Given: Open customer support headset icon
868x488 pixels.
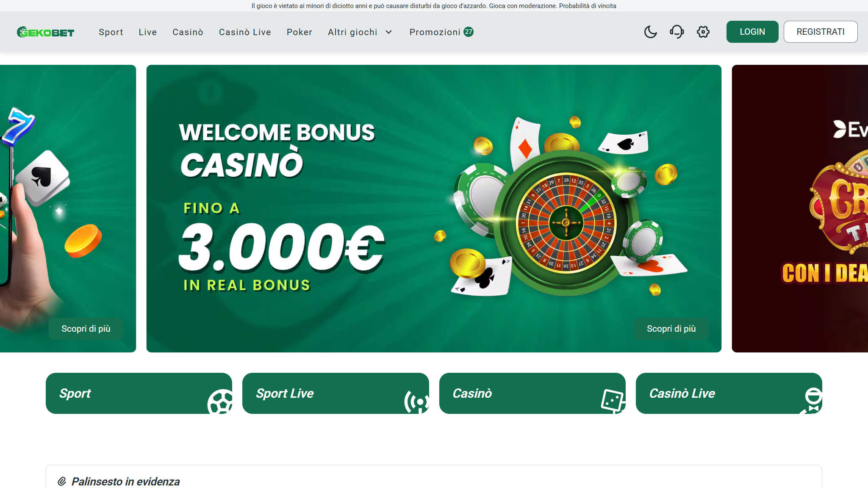Looking at the screenshot, I should [677, 32].
